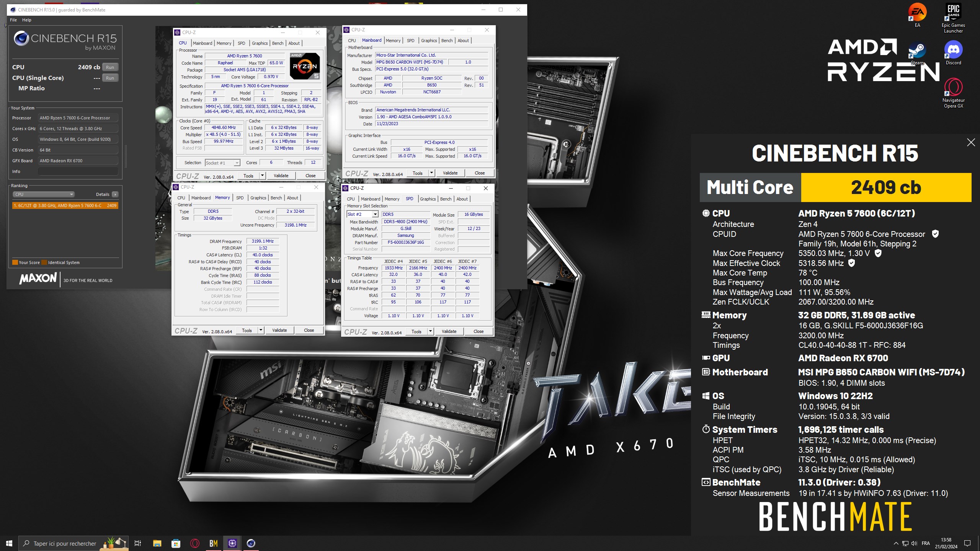Open the Bench tab in CPU window
The width and height of the screenshot is (980, 551).
[278, 43]
